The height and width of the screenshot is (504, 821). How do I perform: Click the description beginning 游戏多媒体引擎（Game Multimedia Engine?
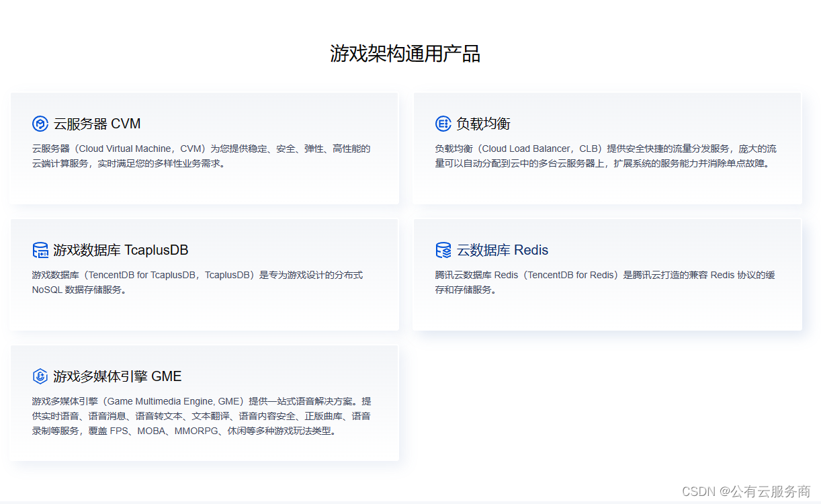click(202, 416)
